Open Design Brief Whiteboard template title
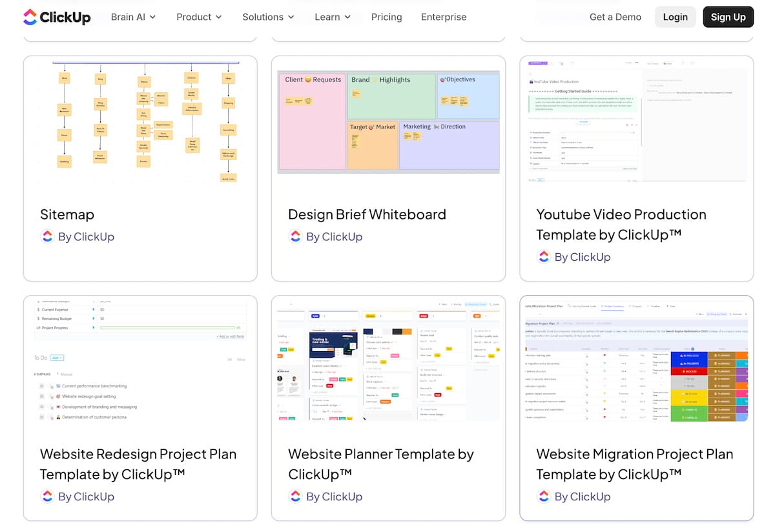This screenshot has height=532, width=775. [367, 214]
